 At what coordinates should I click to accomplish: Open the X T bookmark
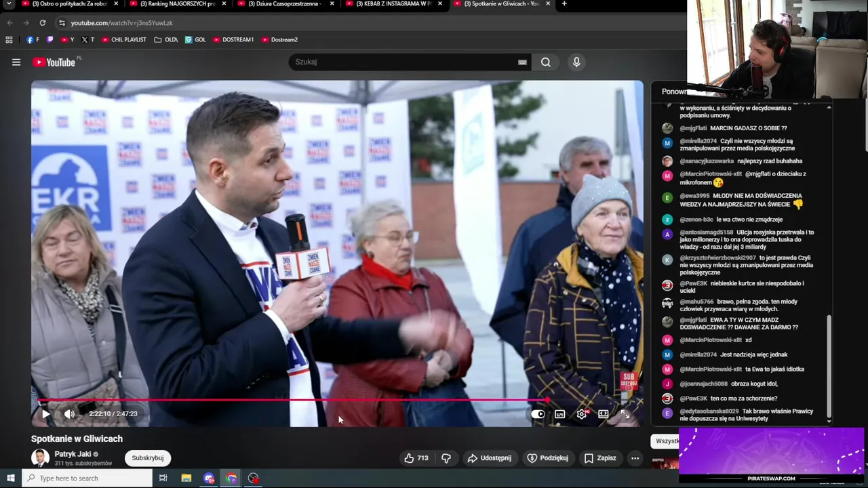[88, 40]
